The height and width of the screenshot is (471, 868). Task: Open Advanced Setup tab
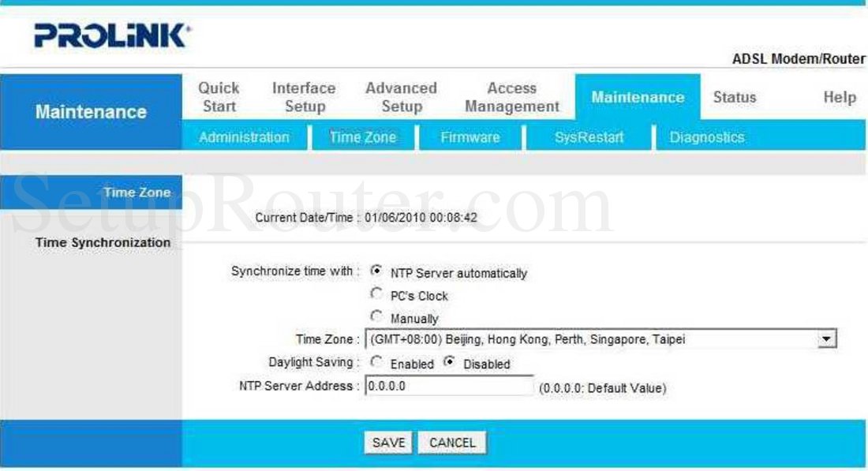click(x=401, y=97)
